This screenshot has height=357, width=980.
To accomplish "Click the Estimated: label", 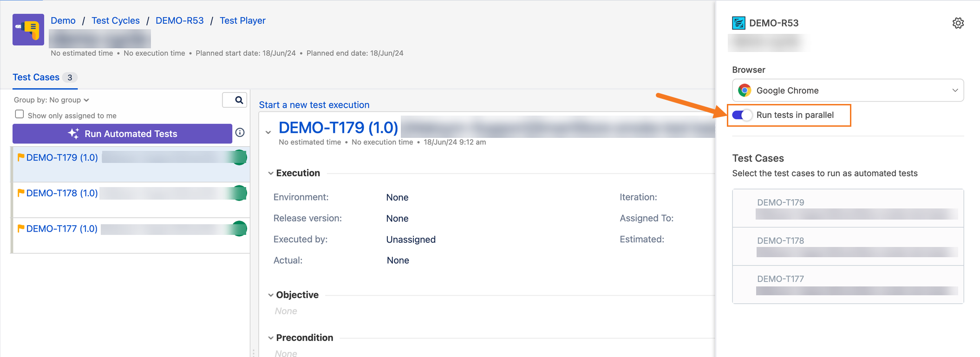I will click(x=642, y=239).
